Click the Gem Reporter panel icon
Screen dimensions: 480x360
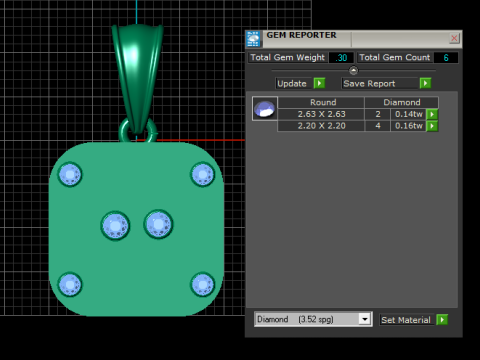(x=253, y=39)
